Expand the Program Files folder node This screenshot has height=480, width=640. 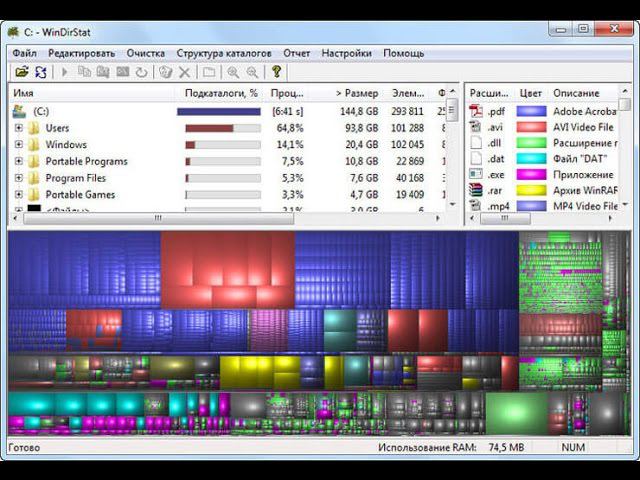point(19,178)
